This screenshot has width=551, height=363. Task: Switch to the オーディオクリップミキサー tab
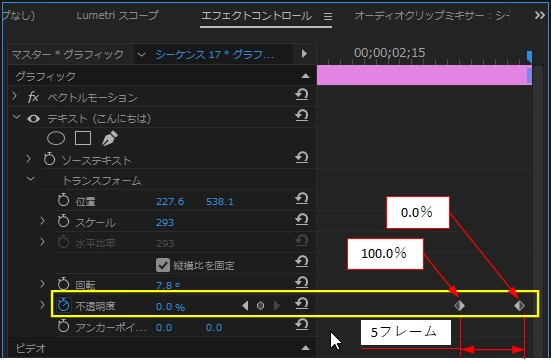(x=432, y=16)
